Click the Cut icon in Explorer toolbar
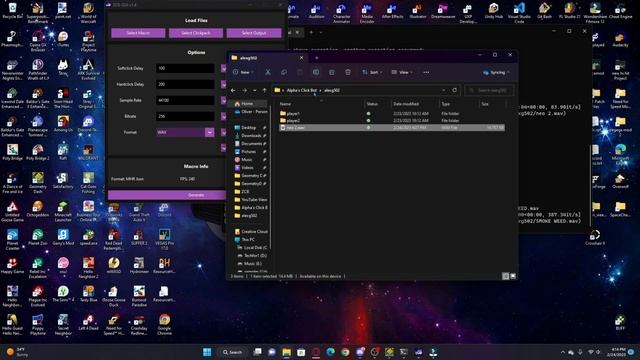640x360 pixels. (268, 72)
